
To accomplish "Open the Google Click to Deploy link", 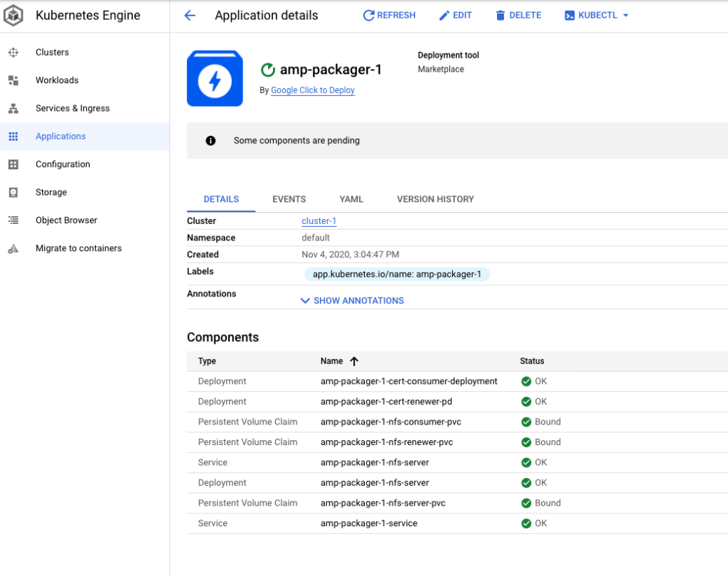I will [313, 90].
